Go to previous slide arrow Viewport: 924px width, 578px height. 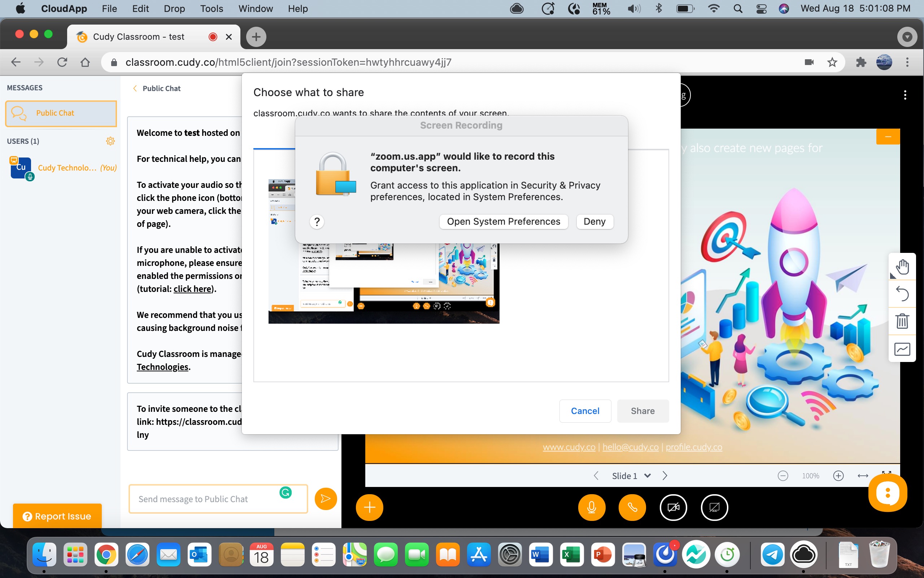pyautogui.click(x=596, y=475)
